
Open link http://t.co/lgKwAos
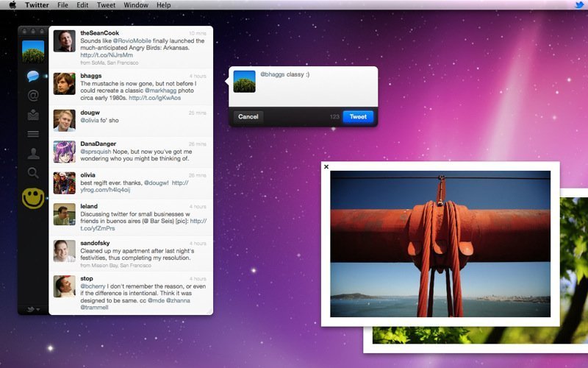coord(154,98)
